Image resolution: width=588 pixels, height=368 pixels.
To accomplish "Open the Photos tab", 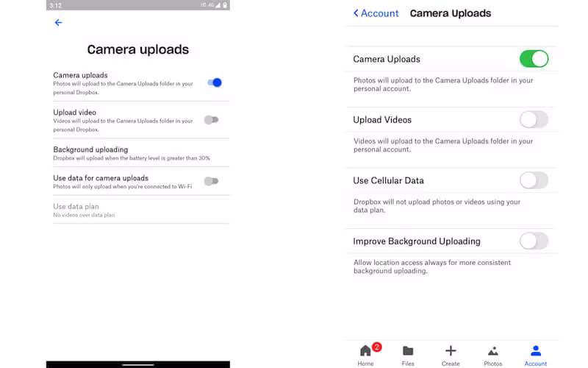I will 492,355.
